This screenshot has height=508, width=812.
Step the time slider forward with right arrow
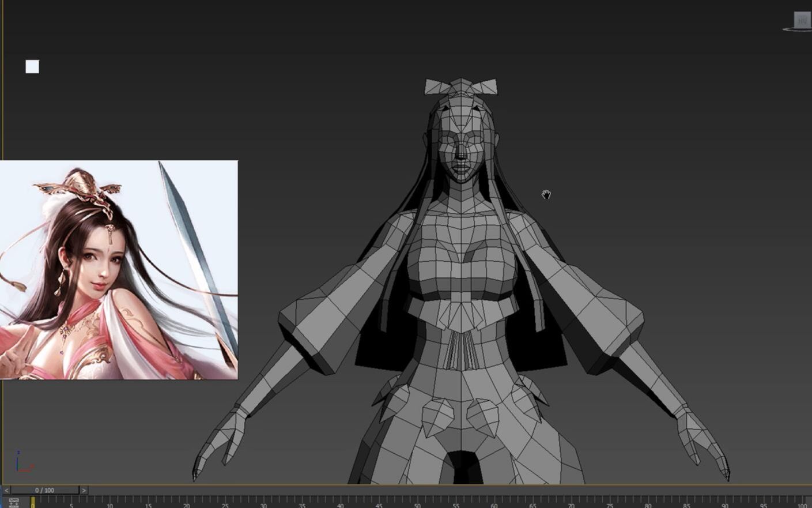[84, 490]
